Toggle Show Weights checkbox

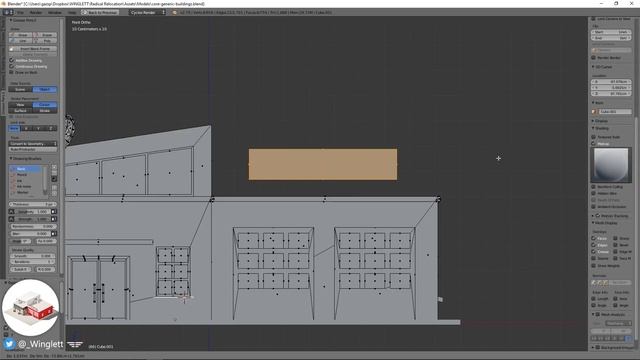[593, 266]
